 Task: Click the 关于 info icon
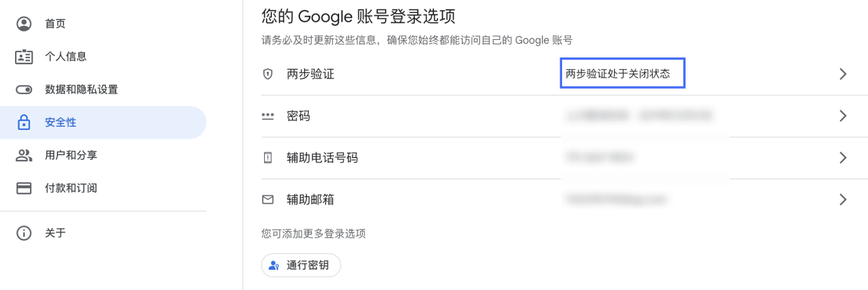tap(24, 233)
